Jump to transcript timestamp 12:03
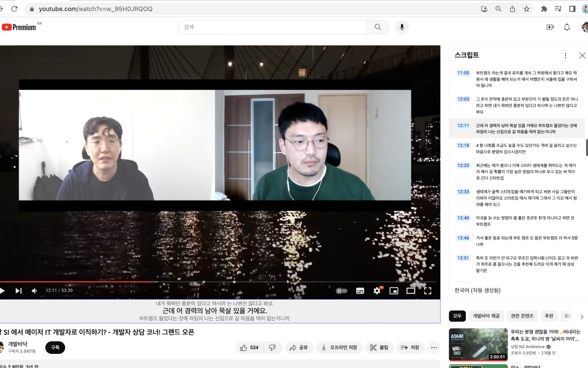Screen dimensions: 588x368 (x=463, y=99)
